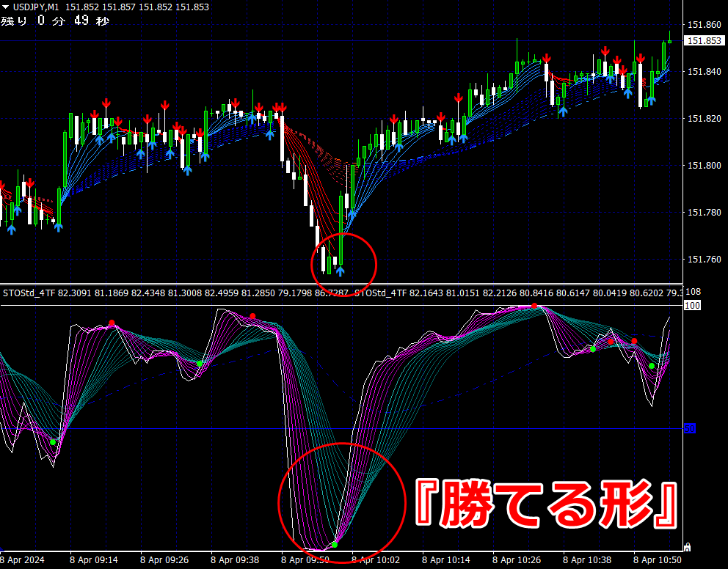Click the 8 Apr 10:50 time label

[x=658, y=559]
